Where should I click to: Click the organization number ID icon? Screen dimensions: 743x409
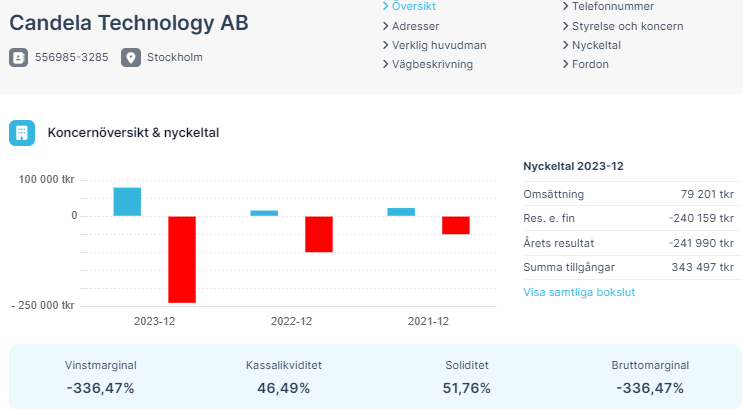click(19, 58)
